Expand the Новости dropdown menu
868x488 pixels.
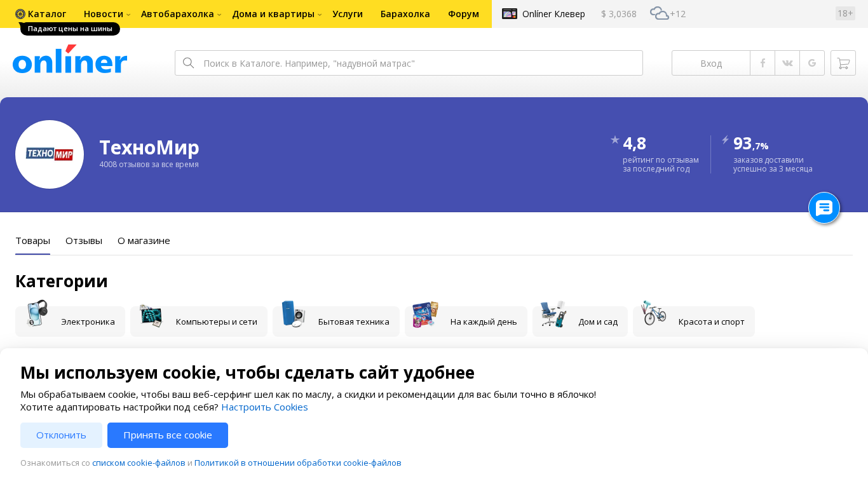107,14
